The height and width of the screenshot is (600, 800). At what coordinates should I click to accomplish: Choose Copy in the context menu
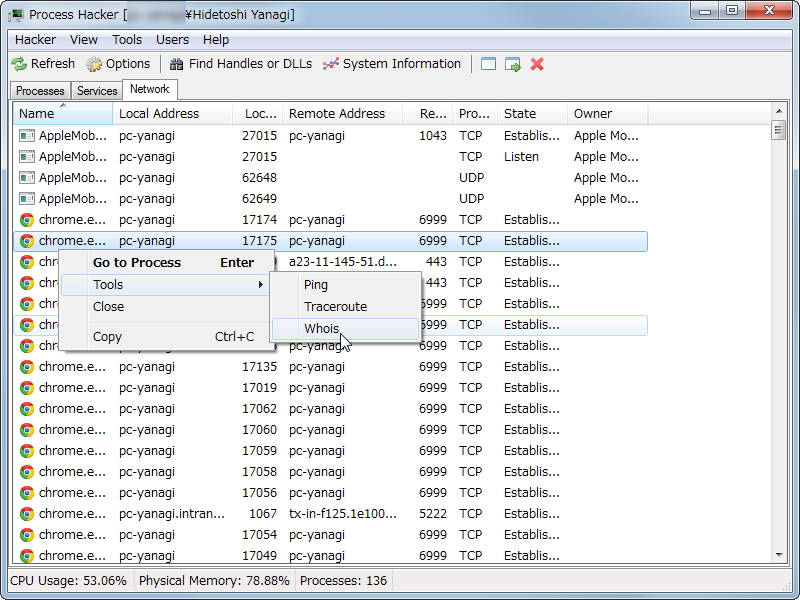click(166, 337)
